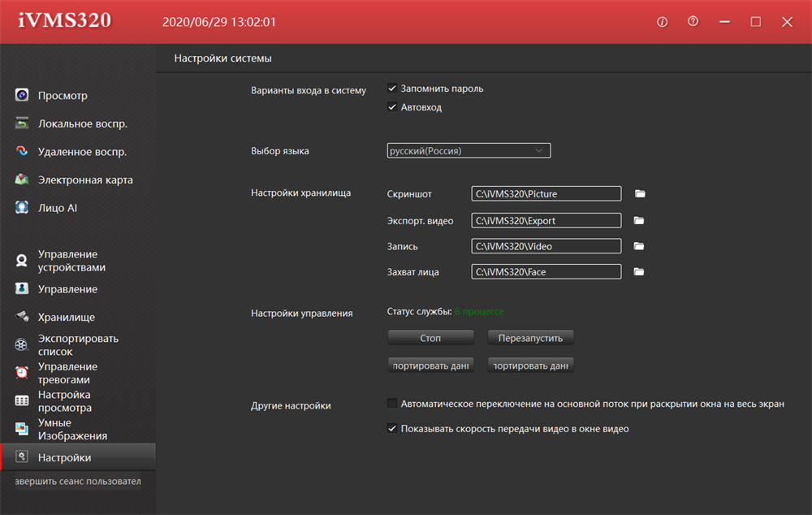Open the Лицо AI face icon
812x515 pixels.
click(x=22, y=207)
